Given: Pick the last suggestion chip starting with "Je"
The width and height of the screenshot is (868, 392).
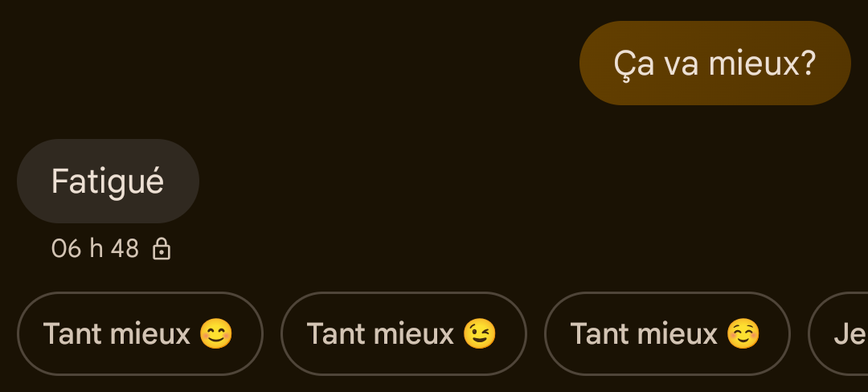Looking at the screenshot, I should point(838,333).
